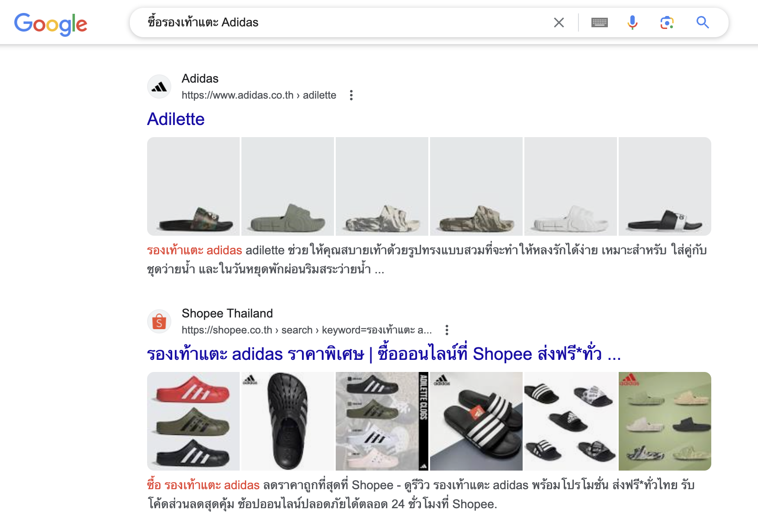Screen dimensions: 758x532
Task: Click the Shopee Thailand favicon
Action: coord(159,322)
